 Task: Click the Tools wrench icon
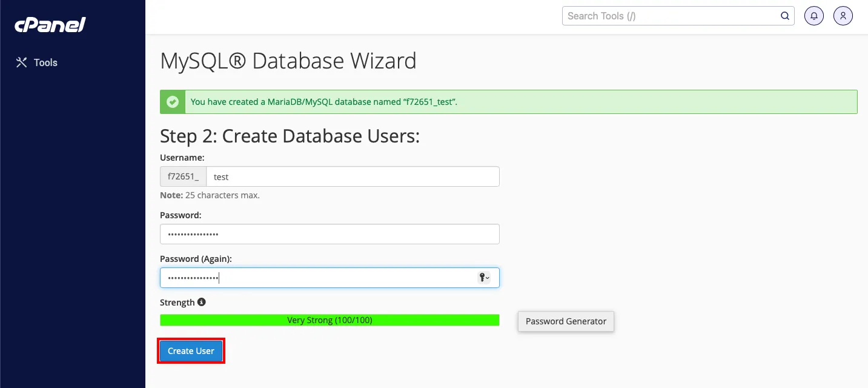pyautogui.click(x=22, y=62)
